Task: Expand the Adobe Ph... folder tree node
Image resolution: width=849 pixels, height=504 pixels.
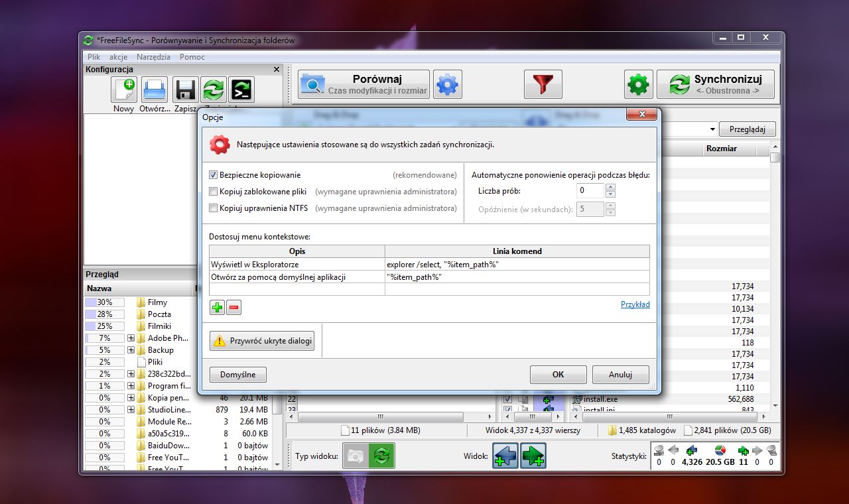Action: coord(131,338)
